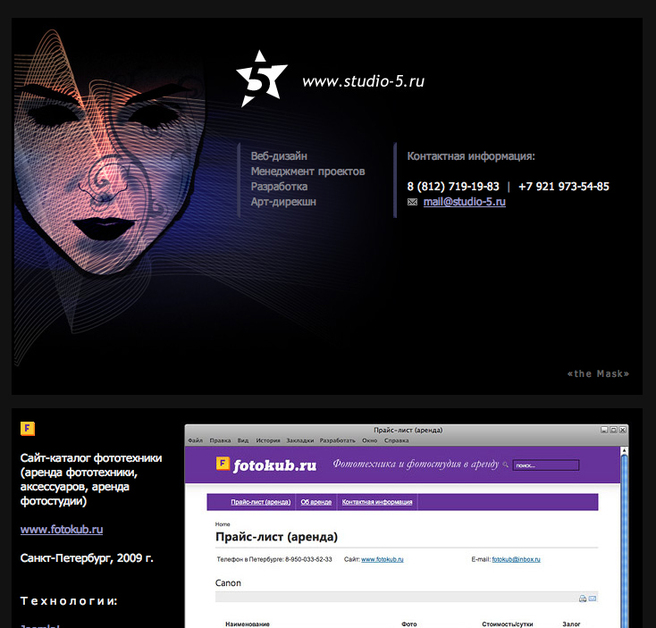Click the Веб-дизайн service item

coord(279,156)
